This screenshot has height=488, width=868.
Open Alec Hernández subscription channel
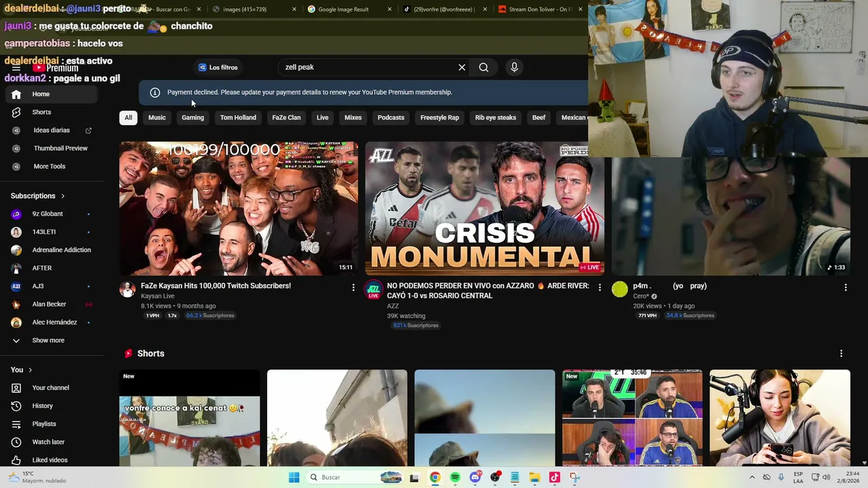(x=52, y=323)
